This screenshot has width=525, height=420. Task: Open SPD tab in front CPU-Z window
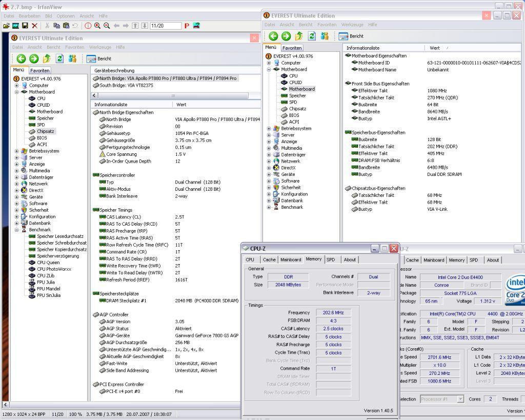click(331, 259)
